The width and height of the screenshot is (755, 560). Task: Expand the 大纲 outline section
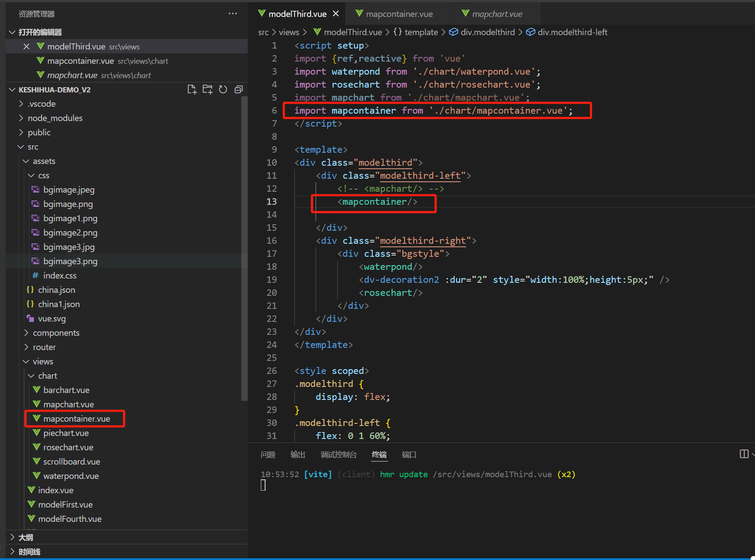tap(127, 537)
